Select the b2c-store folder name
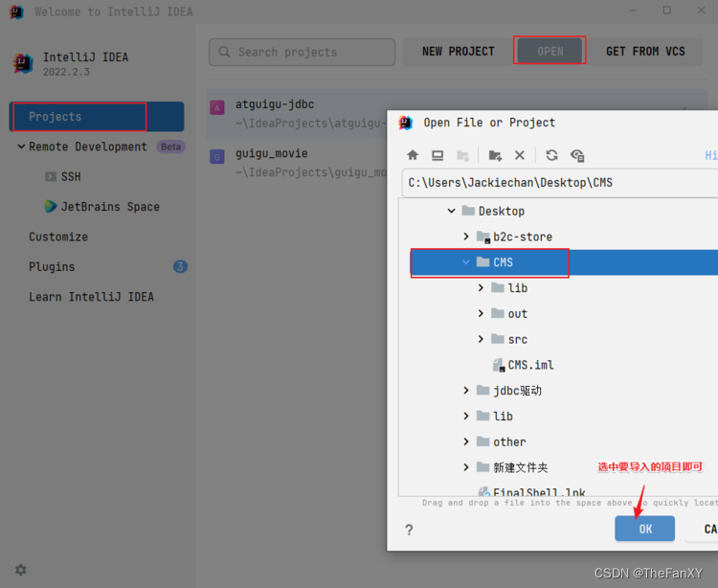 pyautogui.click(x=523, y=237)
